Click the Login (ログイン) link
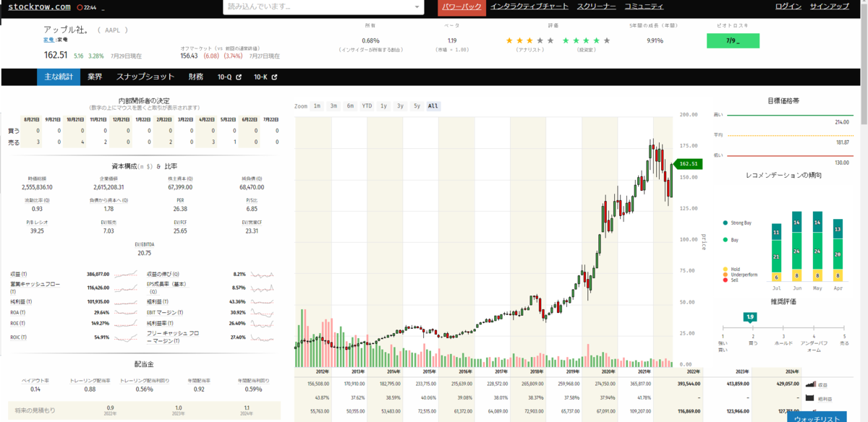The width and height of the screenshot is (868, 422). 788,7
